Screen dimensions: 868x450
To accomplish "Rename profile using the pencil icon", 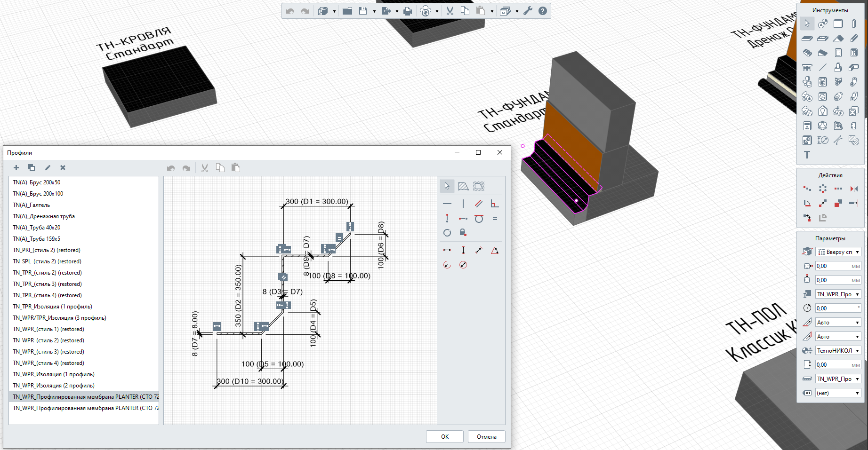I will click(48, 168).
